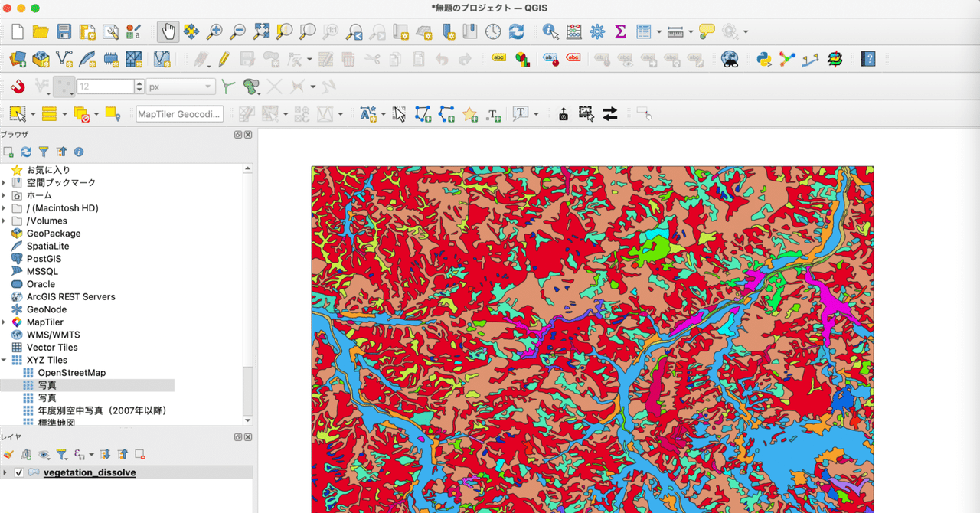
Task: Toggle the Filter Legend in Layers panel
Action: [x=62, y=454]
